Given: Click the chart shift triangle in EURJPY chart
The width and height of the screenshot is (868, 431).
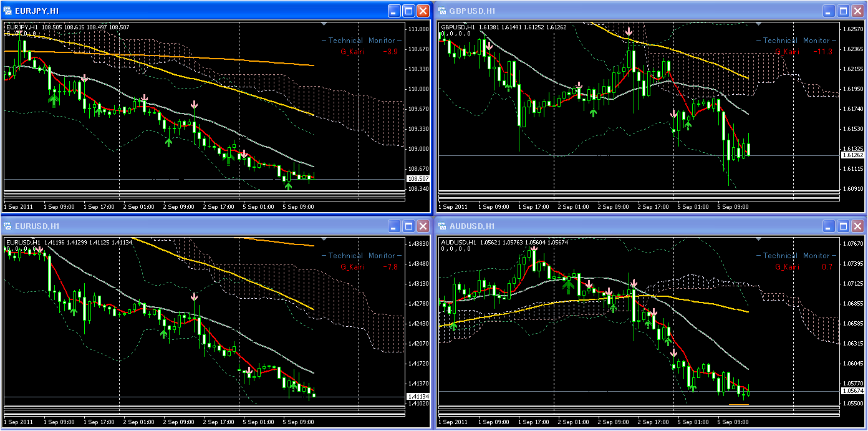Looking at the screenshot, I should coord(324,24).
